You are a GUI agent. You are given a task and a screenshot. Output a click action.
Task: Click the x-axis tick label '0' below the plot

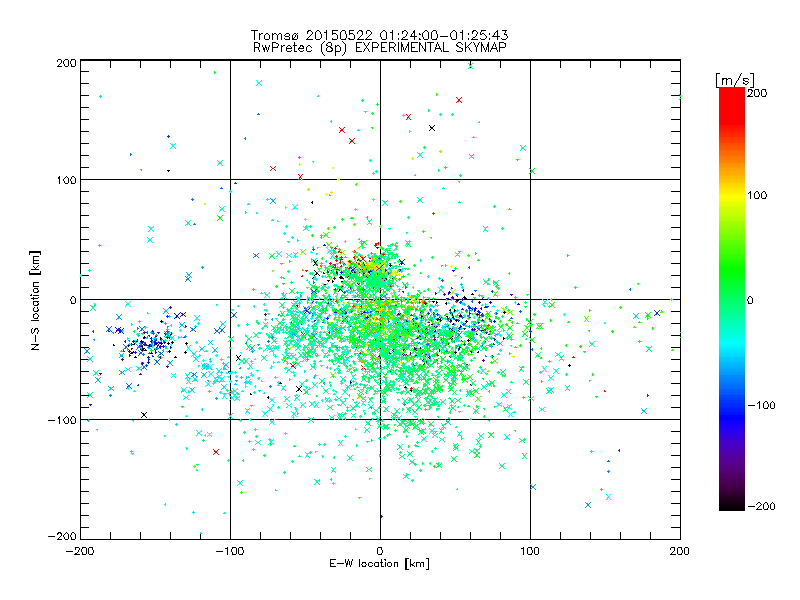(x=380, y=551)
